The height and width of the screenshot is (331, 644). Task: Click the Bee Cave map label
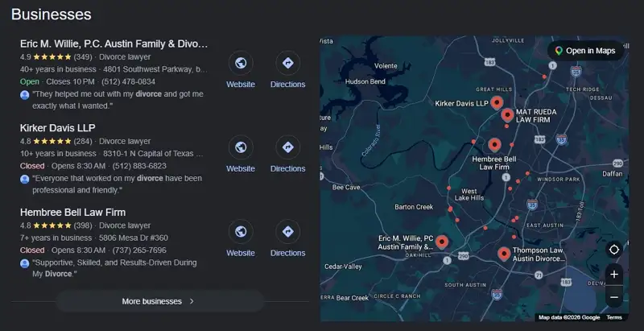[346, 188]
